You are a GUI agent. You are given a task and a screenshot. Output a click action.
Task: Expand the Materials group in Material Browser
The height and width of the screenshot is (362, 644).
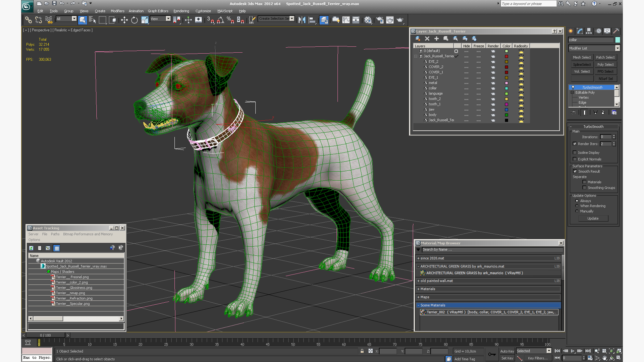click(x=418, y=289)
